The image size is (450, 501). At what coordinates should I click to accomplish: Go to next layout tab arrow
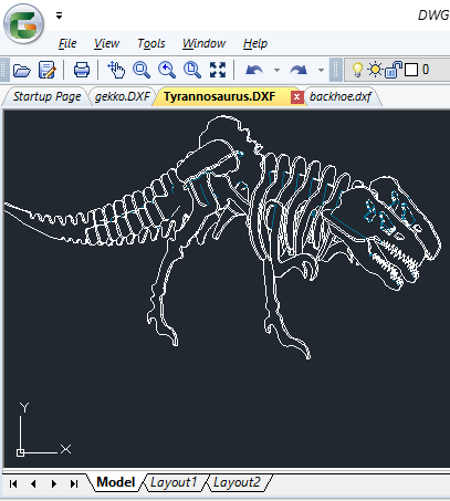(54, 484)
